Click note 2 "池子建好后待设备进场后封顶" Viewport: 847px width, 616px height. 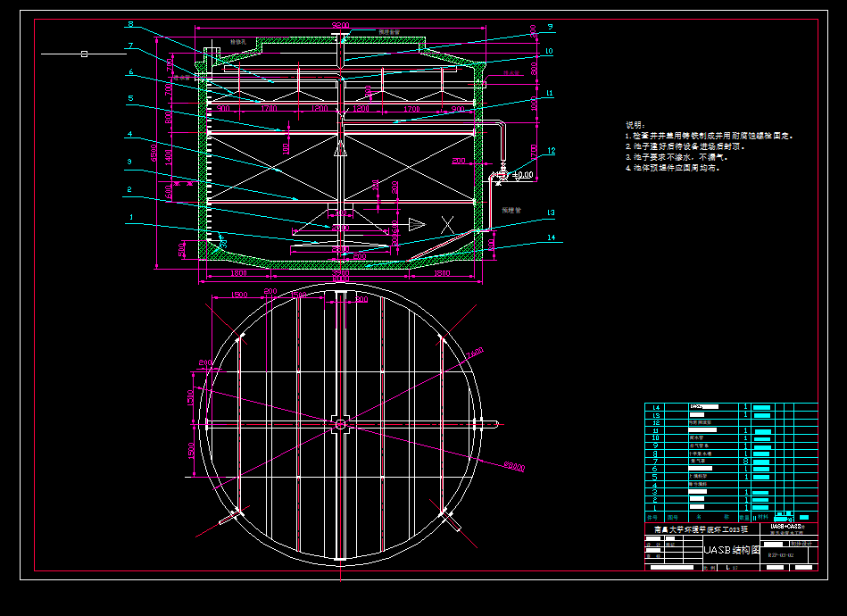click(x=685, y=147)
